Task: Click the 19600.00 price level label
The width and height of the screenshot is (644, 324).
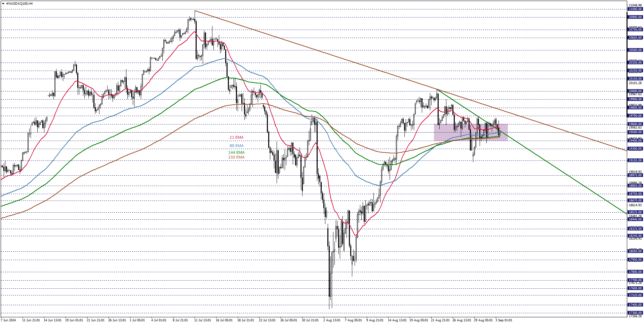Action: [x=635, y=124]
